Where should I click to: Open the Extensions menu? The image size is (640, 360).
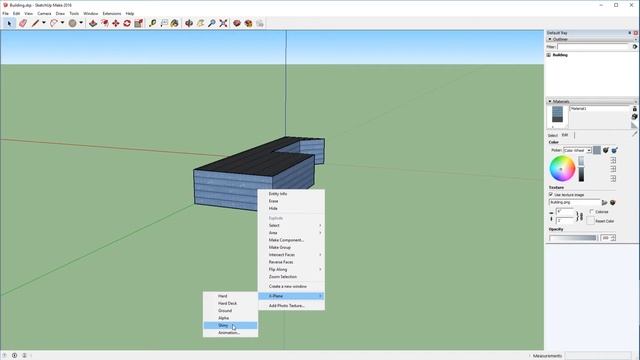coord(112,13)
